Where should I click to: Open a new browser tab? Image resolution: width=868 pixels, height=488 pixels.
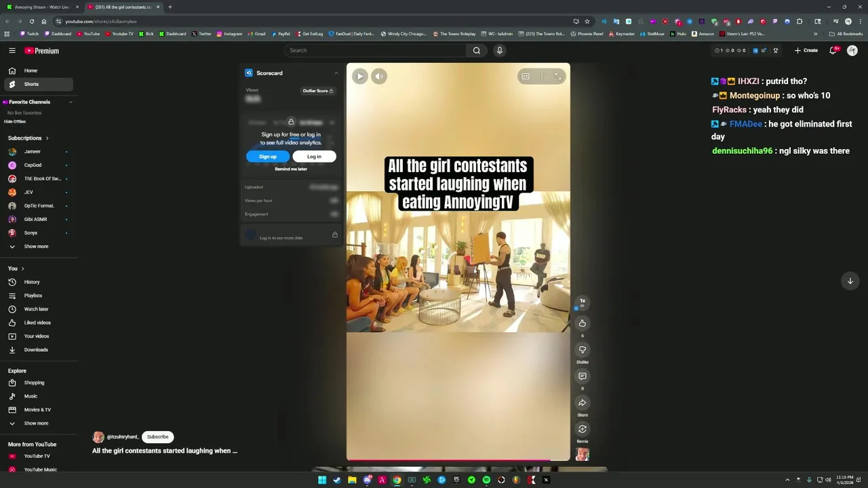(x=170, y=7)
